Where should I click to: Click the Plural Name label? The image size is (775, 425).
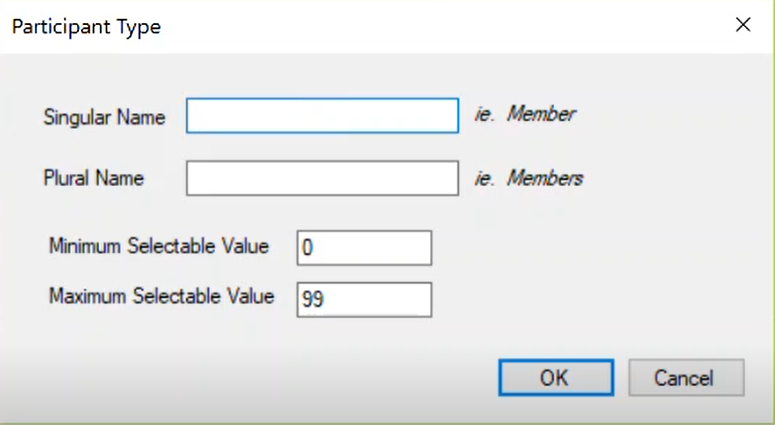pyautogui.click(x=94, y=178)
